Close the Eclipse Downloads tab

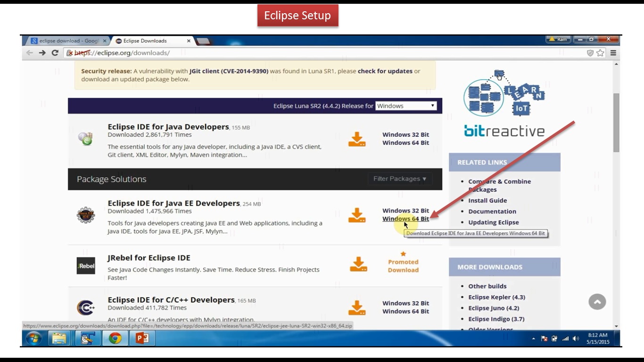point(189,41)
